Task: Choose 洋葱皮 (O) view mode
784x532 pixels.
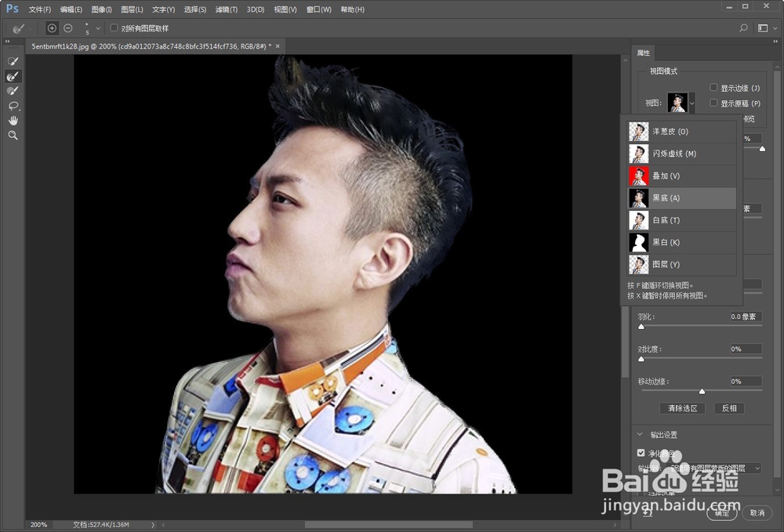Action: [681, 132]
